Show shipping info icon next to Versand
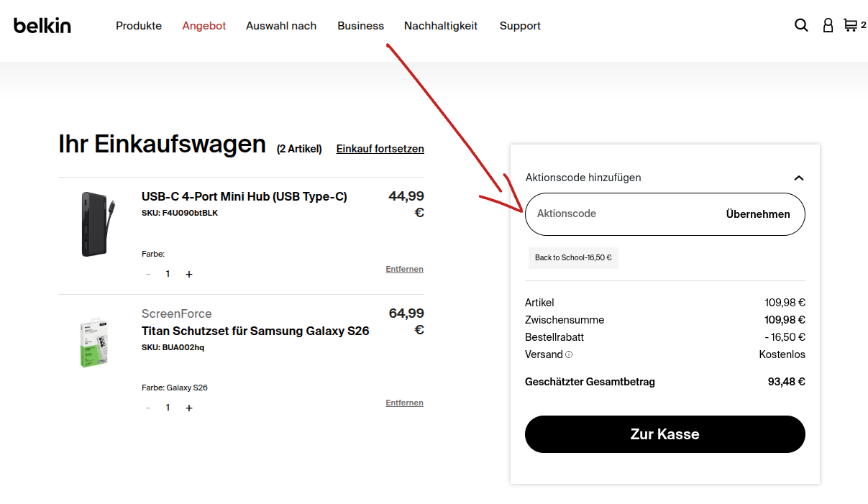The width and height of the screenshot is (868, 504). tap(569, 354)
